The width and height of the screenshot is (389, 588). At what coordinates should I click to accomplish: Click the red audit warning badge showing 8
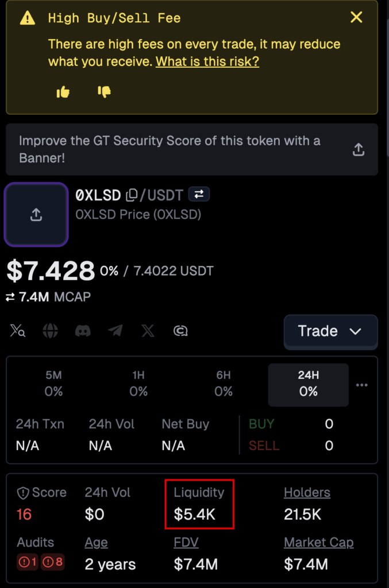(53, 562)
